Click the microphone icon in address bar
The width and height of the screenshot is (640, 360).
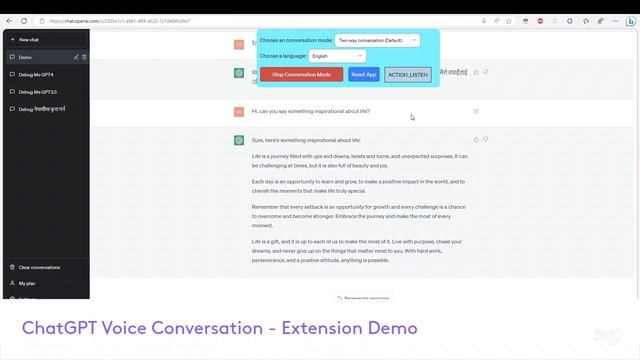click(484, 21)
